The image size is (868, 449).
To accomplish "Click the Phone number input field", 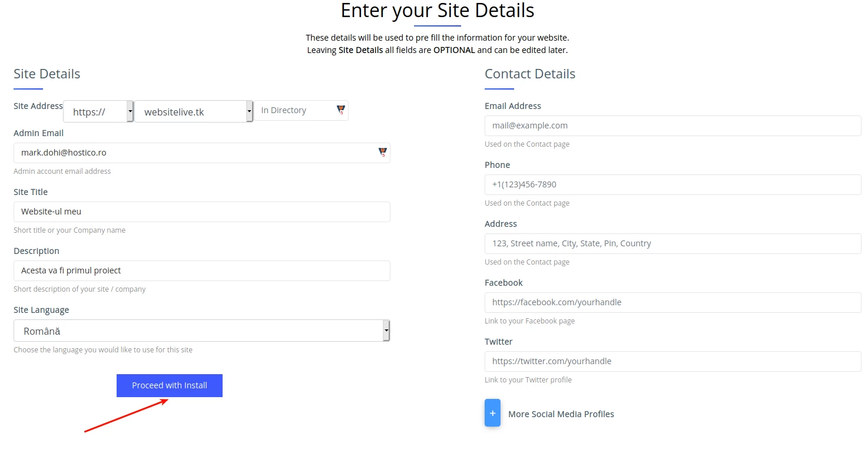I will tap(672, 184).
